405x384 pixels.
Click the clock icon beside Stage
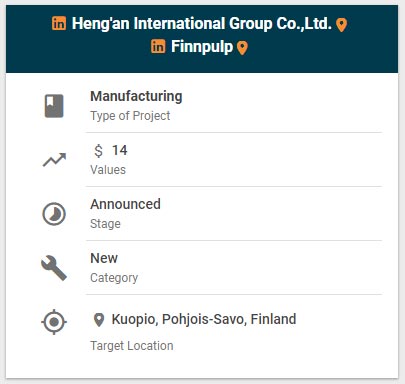tap(54, 214)
